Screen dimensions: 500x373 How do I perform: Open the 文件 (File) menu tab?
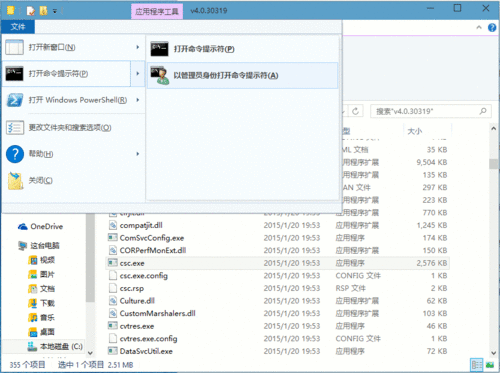[18, 27]
